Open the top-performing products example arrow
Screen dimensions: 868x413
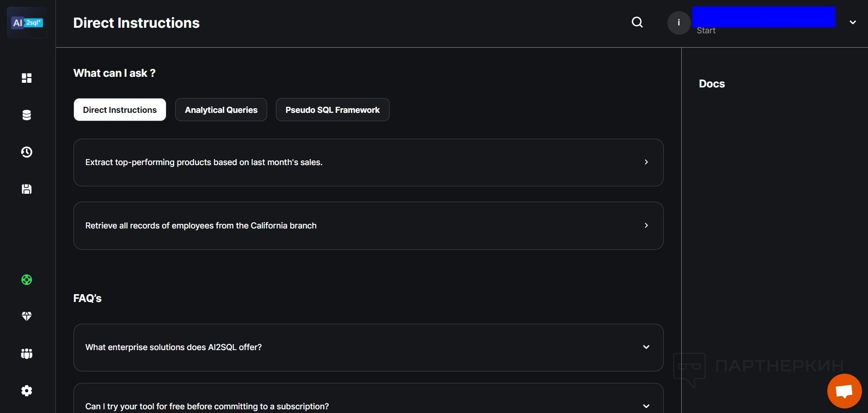(646, 162)
